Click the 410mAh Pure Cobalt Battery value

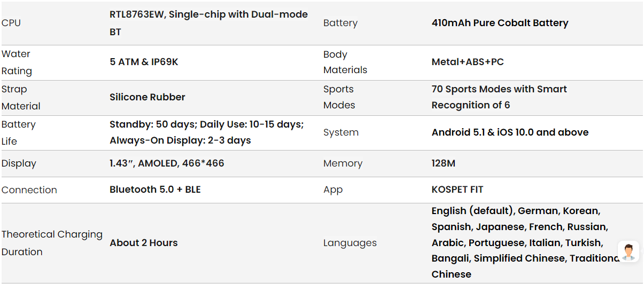[x=500, y=23]
